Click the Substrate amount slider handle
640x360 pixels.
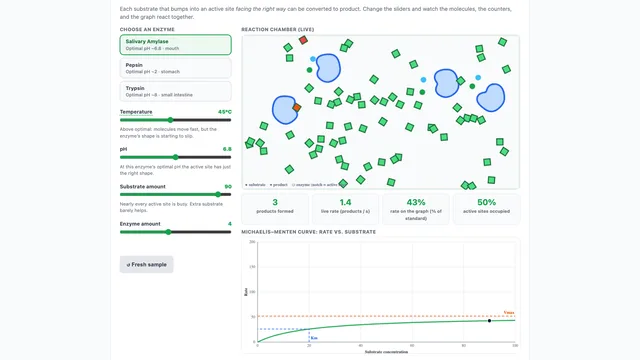(218, 194)
